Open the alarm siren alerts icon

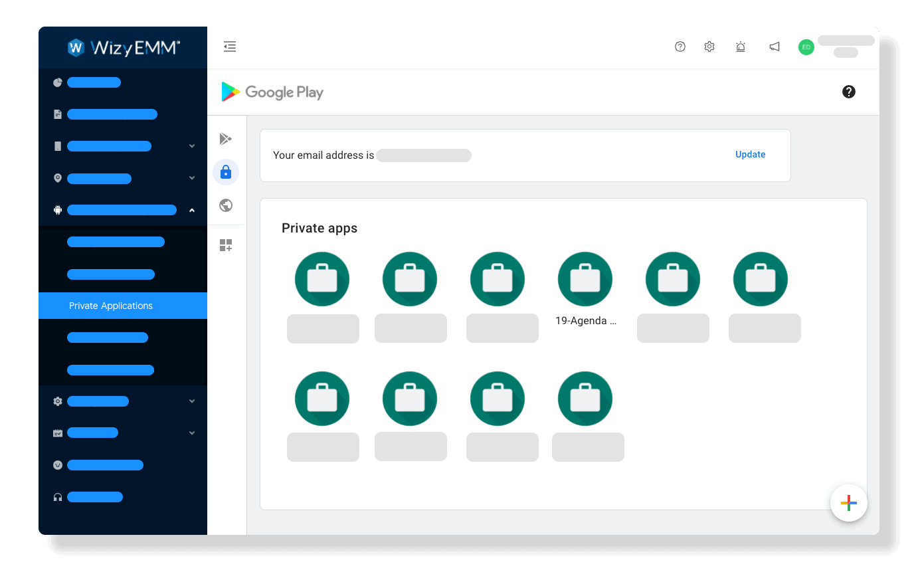(741, 47)
